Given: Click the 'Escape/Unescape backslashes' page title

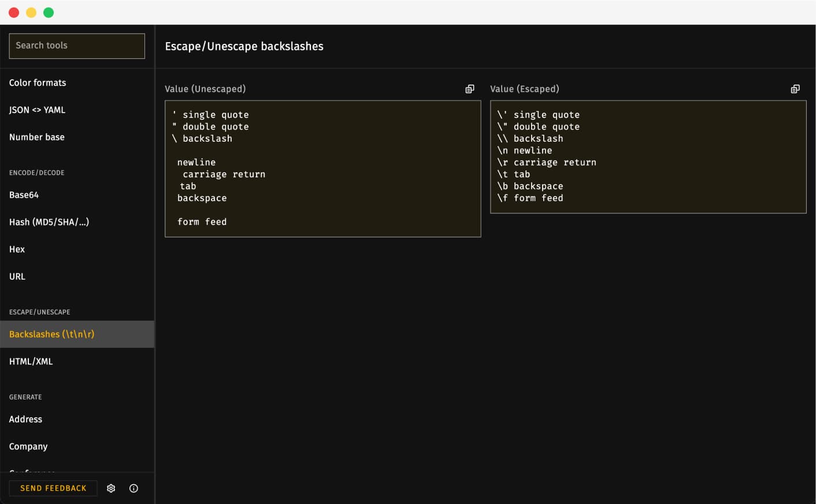Looking at the screenshot, I should [244, 46].
